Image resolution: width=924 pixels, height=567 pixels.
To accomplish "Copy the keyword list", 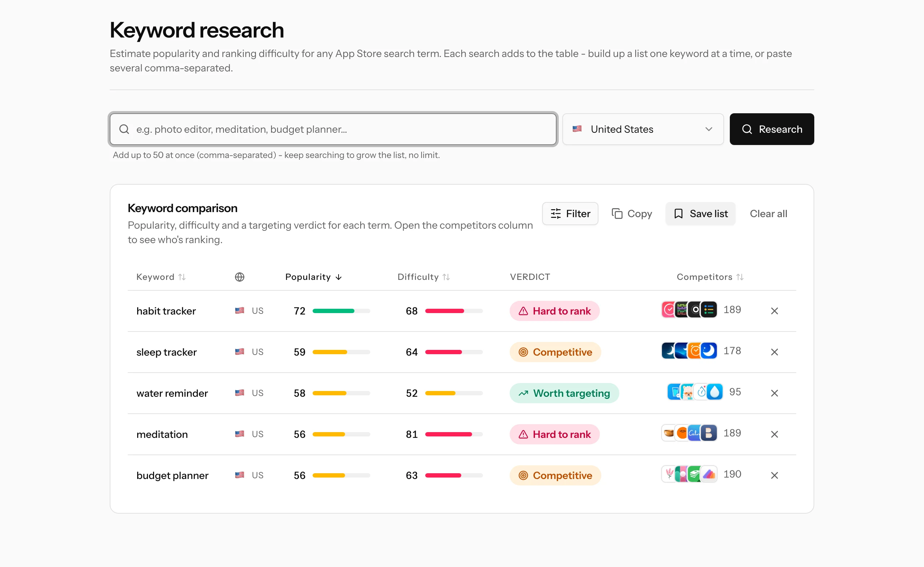I will pyautogui.click(x=632, y=214).
